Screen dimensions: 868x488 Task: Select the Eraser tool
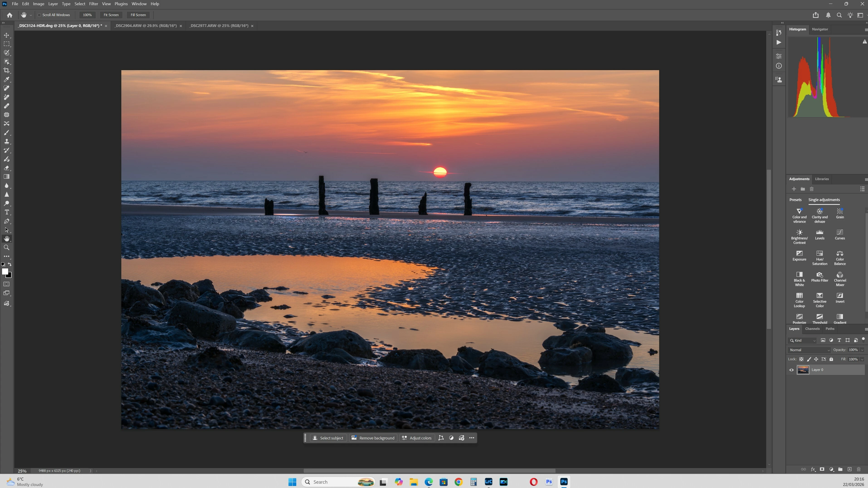pos(6,168)
